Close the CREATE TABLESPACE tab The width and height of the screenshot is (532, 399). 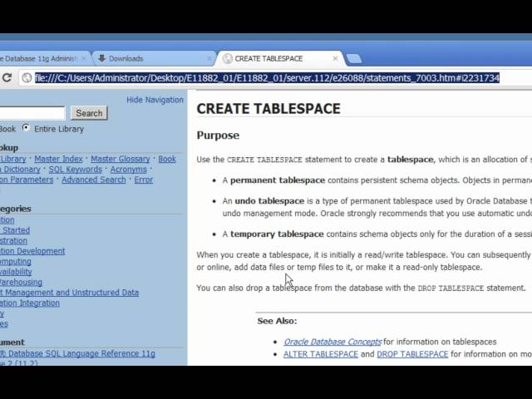(x=335, y=58)
